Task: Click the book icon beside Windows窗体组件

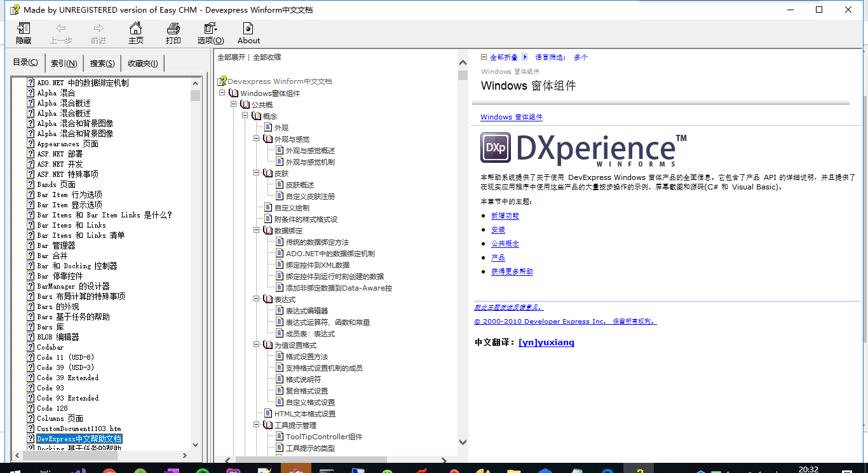Action: 234,93
